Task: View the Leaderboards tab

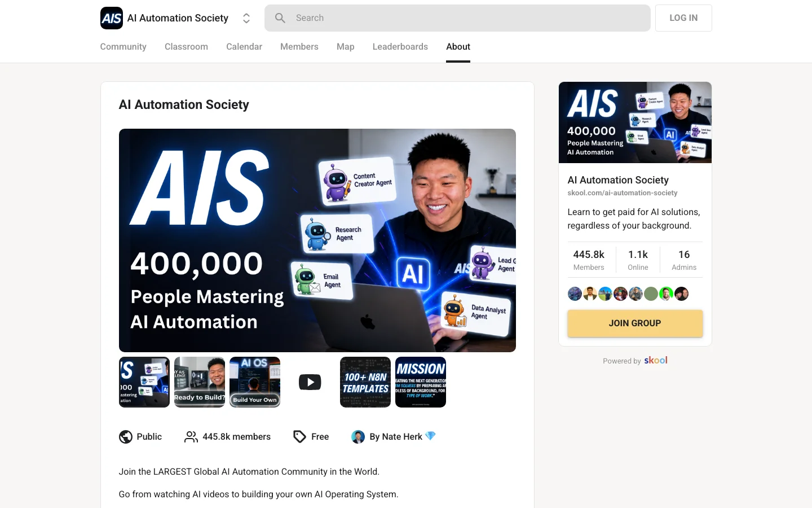Action: click(400, 47)
